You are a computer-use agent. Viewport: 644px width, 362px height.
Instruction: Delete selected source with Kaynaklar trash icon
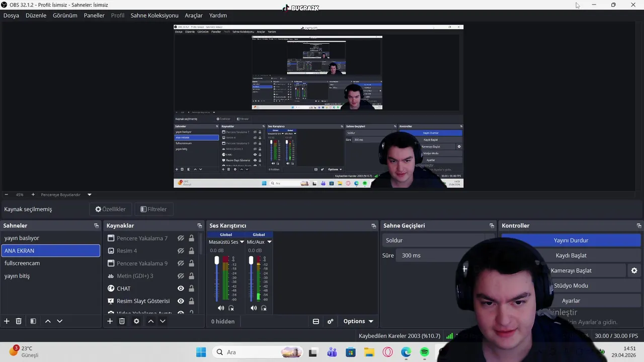click(122, 321)
